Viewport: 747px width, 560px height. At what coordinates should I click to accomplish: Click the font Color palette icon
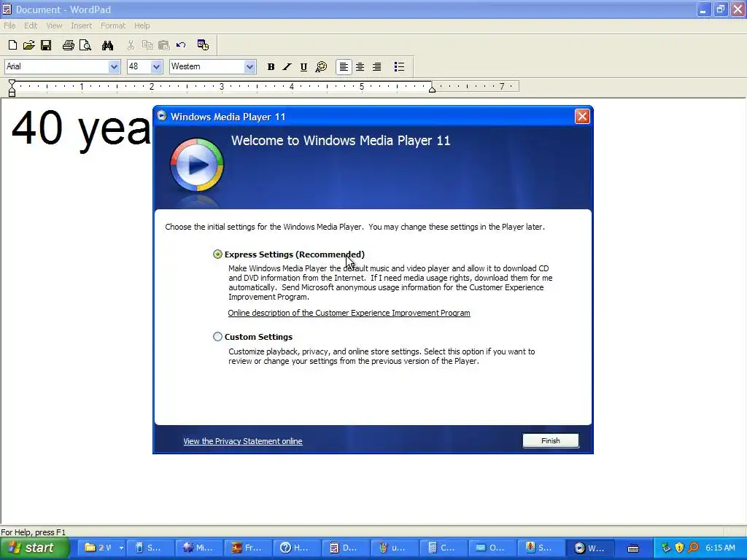[321, 66]
